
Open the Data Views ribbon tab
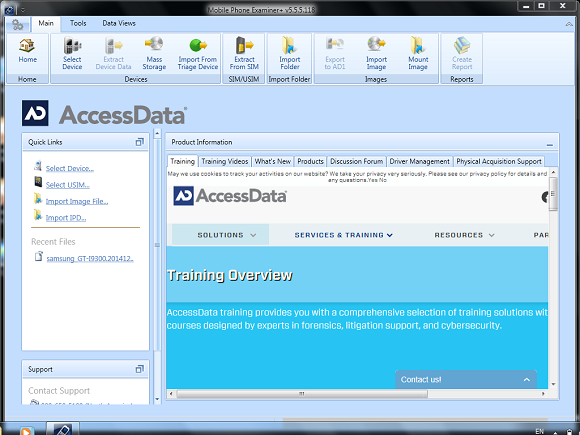click(119, 23)
